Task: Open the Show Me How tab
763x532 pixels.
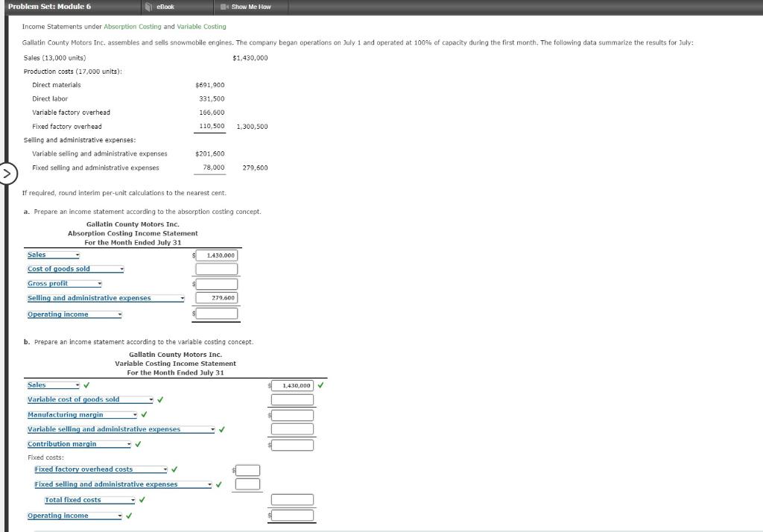Action: coord(250,7)
